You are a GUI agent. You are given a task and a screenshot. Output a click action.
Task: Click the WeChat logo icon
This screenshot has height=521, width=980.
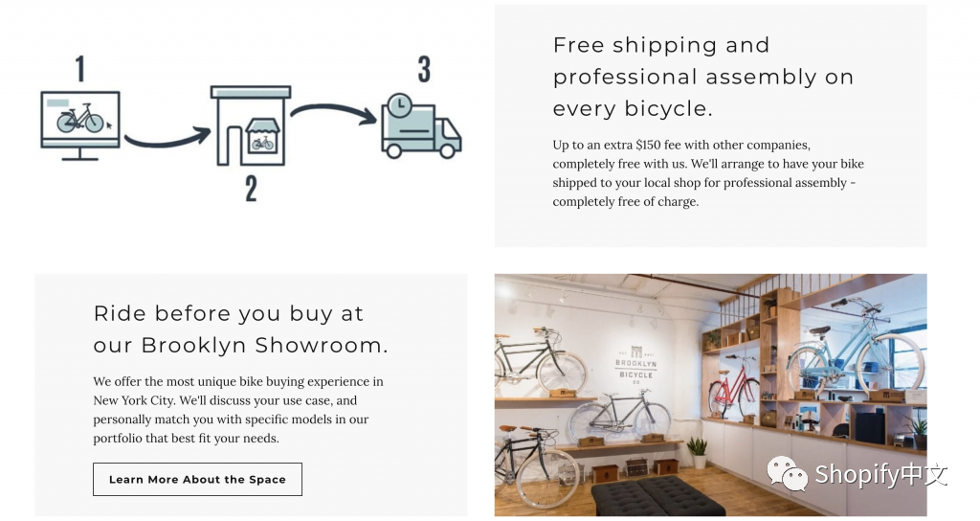[x=788, y=474]
